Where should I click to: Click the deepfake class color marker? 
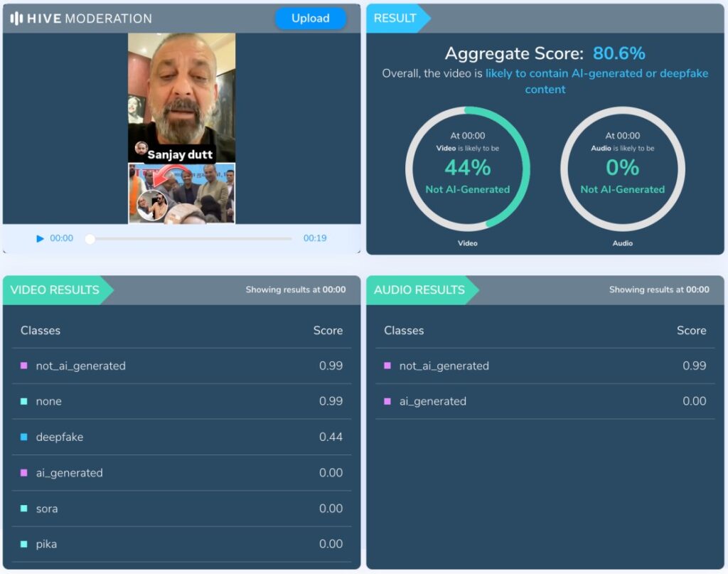tap(24, 437)
